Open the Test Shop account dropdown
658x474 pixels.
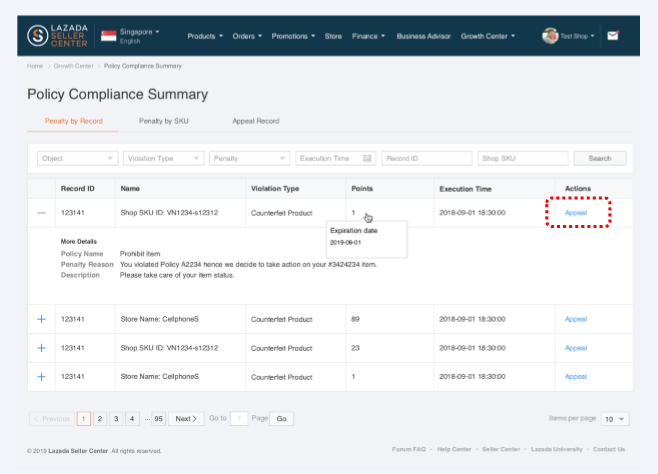point(577,36)
